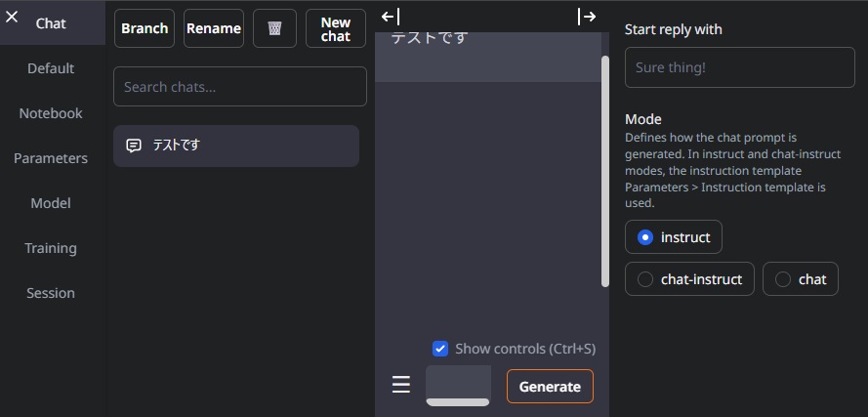Image resolution: width=868 pixels, height=417 pixels.
Task: Focus the Search chats input field
Action: click(x=239, y=86)
